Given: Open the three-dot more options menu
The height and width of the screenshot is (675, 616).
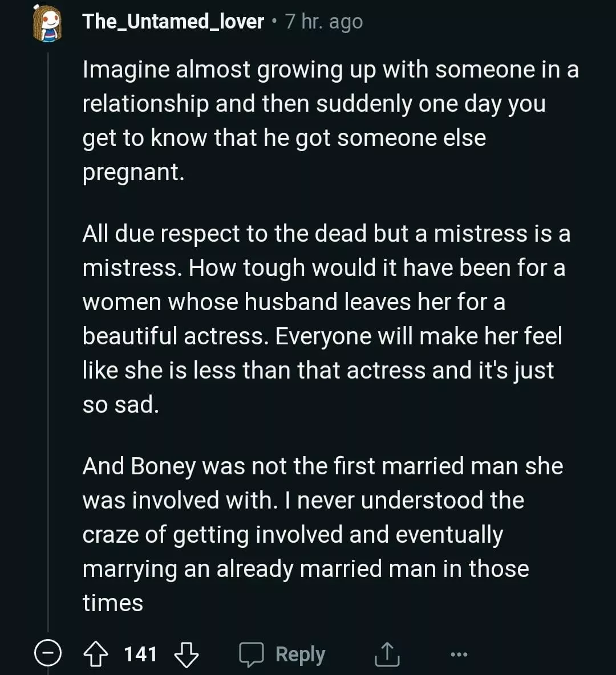Looking at the screenshot, I should pos(459,654).
